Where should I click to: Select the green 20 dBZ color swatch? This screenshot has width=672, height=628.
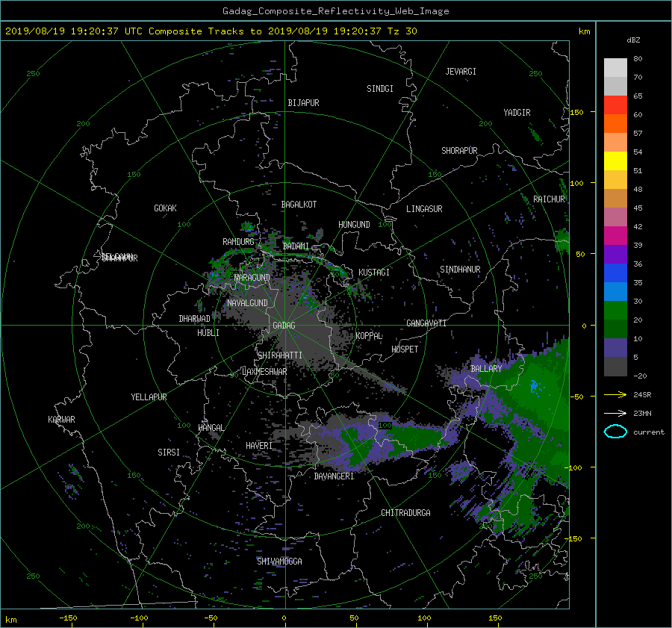coord(615,311)
